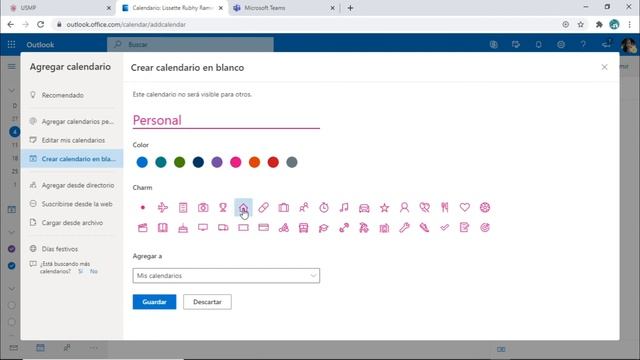Select the orange calendar color
The width and height of the screenshot is (640, 360).
tap(254, 162)
